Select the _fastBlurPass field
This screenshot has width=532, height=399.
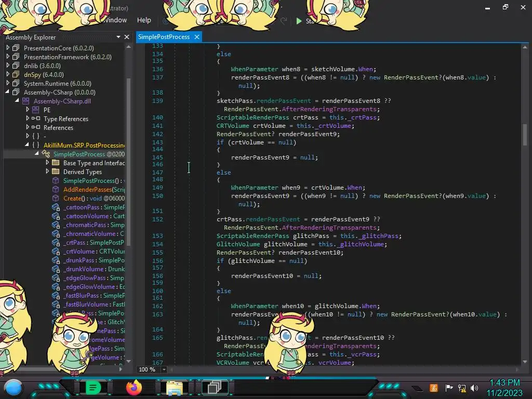(94, 295)
